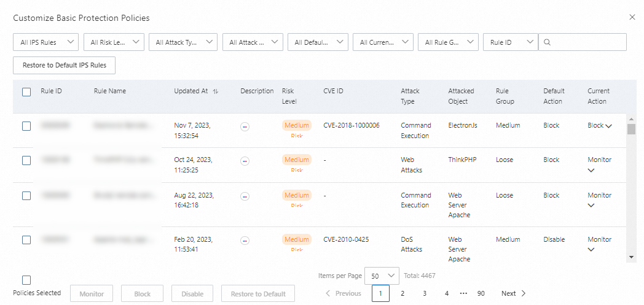Open description for the ElectronJs rule
Viewport: 644px width, 305px height.
(x=245, y=126)
